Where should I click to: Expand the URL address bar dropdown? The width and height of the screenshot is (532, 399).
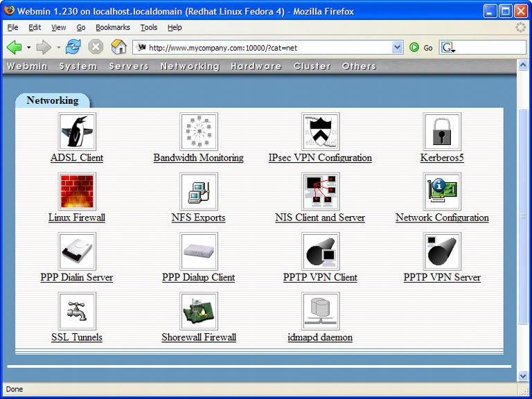click(397, 47)
